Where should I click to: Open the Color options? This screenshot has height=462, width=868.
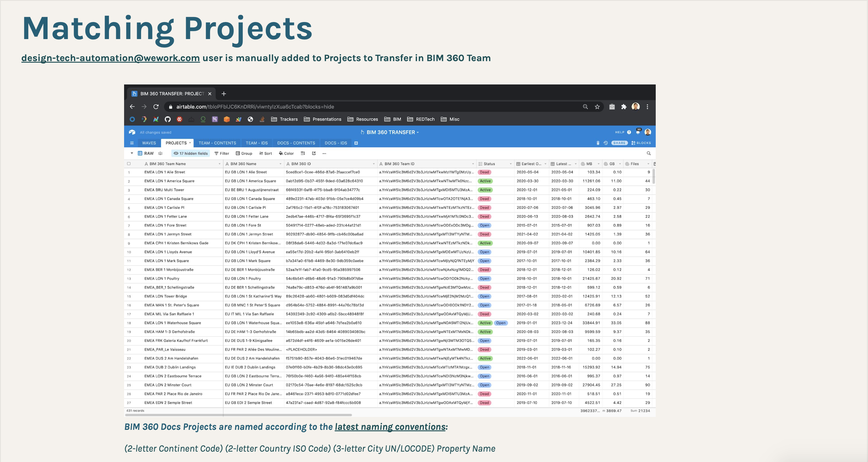tap(286, 153)
